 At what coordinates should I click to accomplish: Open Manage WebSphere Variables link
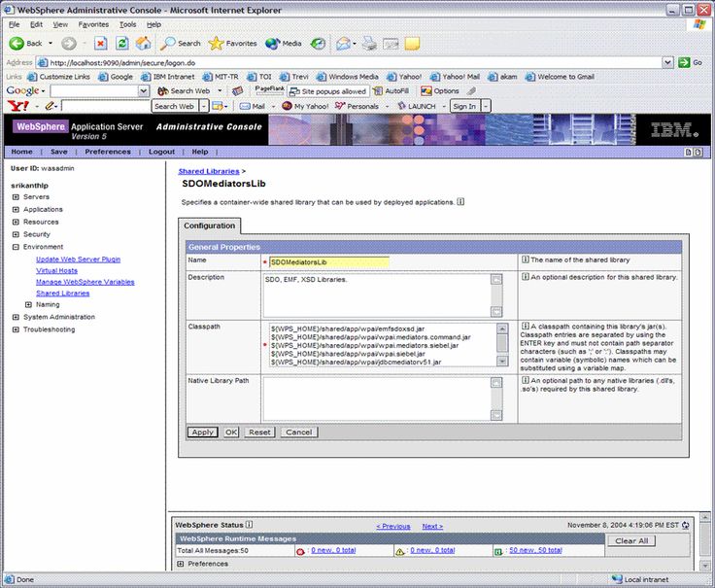85,282
